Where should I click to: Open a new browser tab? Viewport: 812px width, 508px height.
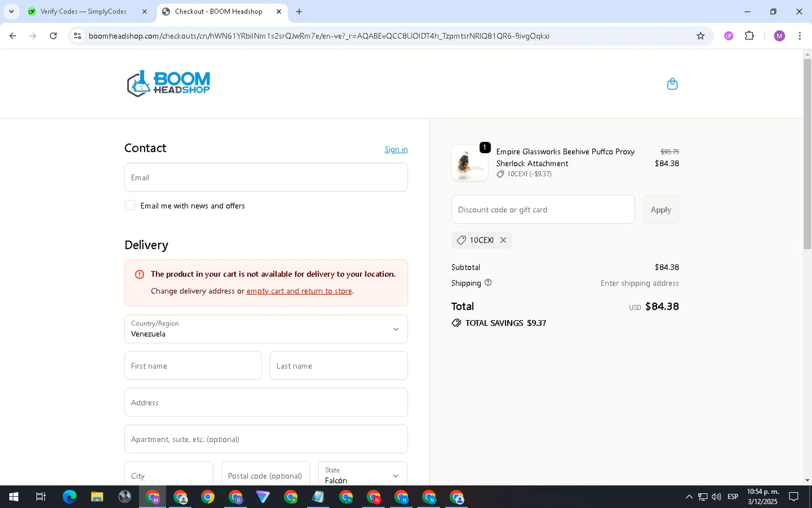pyautogui.click(x=299, y=11)
